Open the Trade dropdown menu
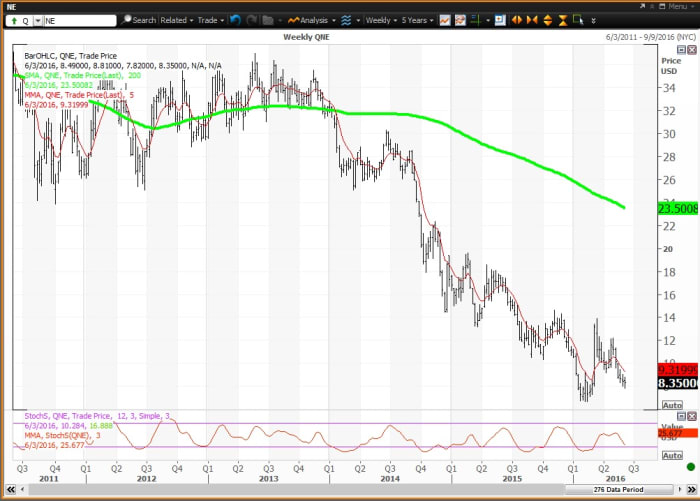Image resolution: width=700 pixels, height=501 pixels. (x=210, y=19)
